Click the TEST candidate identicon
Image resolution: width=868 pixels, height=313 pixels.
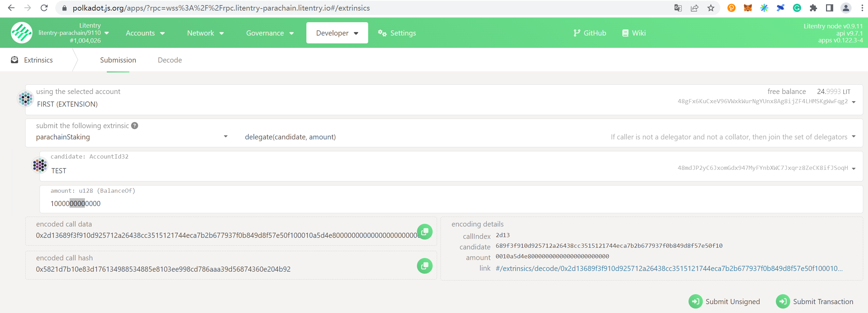click(x=40, y=165)
